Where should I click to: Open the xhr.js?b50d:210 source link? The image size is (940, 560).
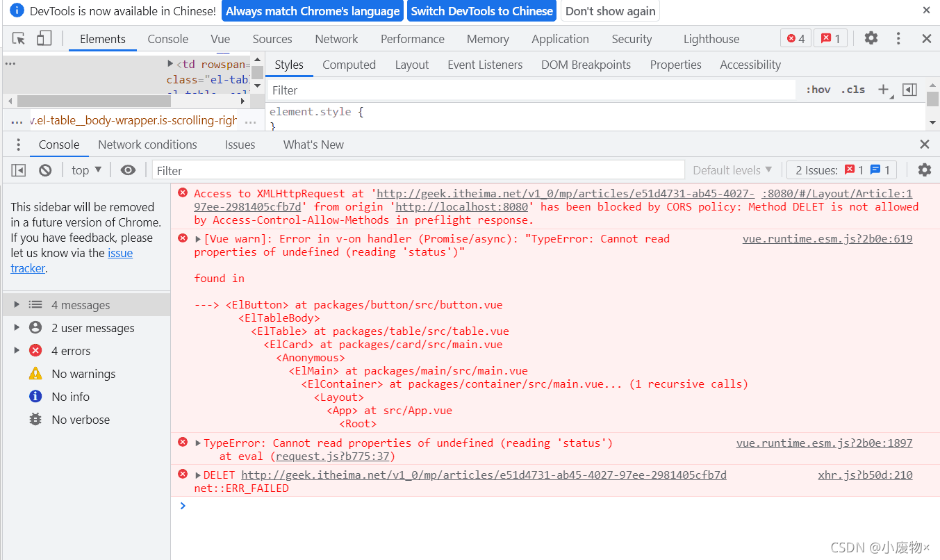(865, 475)
